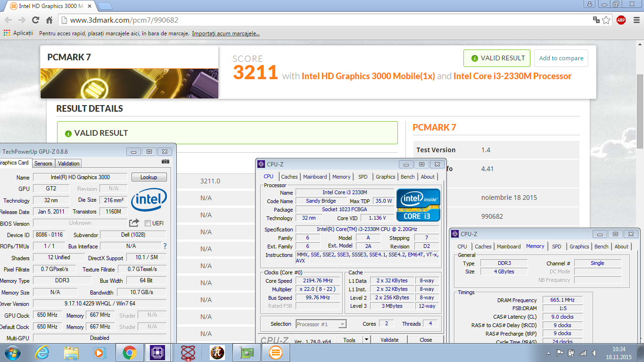
Task: Open the Chrome home page icon
Action: [49, 20]
